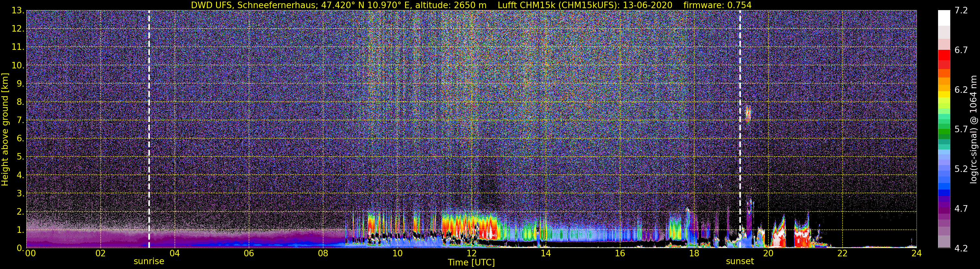Click the plot title mentioning Schneefernerhaus

click(x=471, y=5)
